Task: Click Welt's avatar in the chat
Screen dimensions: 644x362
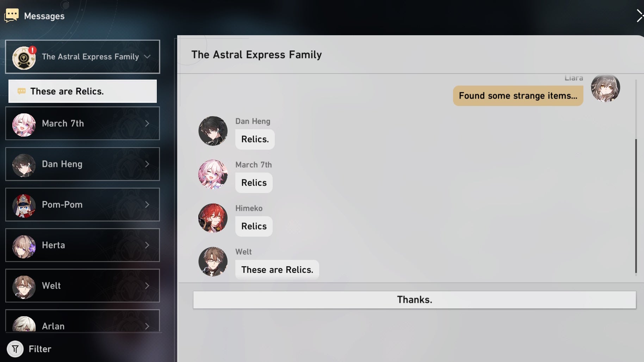Action: [x=213, y=262]
